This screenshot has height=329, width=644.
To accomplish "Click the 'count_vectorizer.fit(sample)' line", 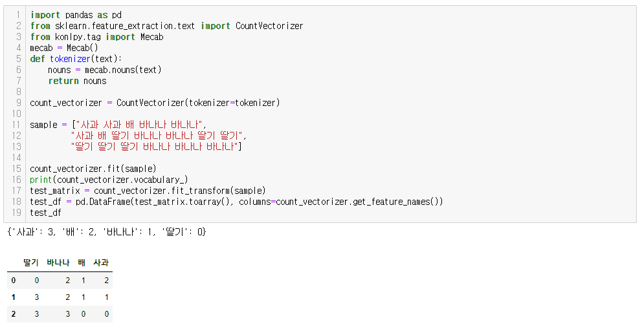I will (x=93, y=169).
